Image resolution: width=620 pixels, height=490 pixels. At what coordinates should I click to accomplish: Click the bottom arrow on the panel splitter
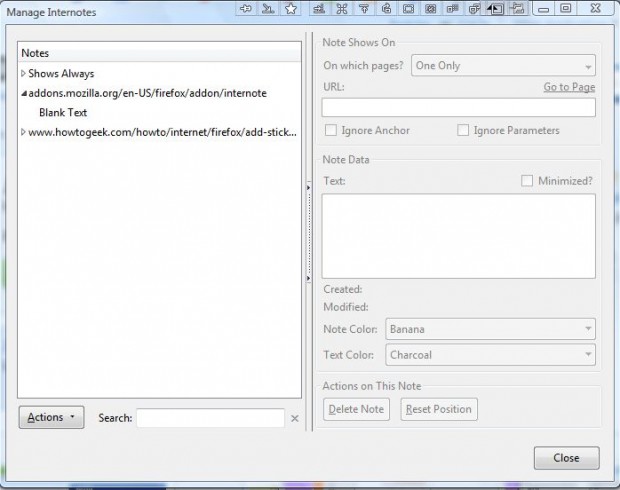point(308,279)
